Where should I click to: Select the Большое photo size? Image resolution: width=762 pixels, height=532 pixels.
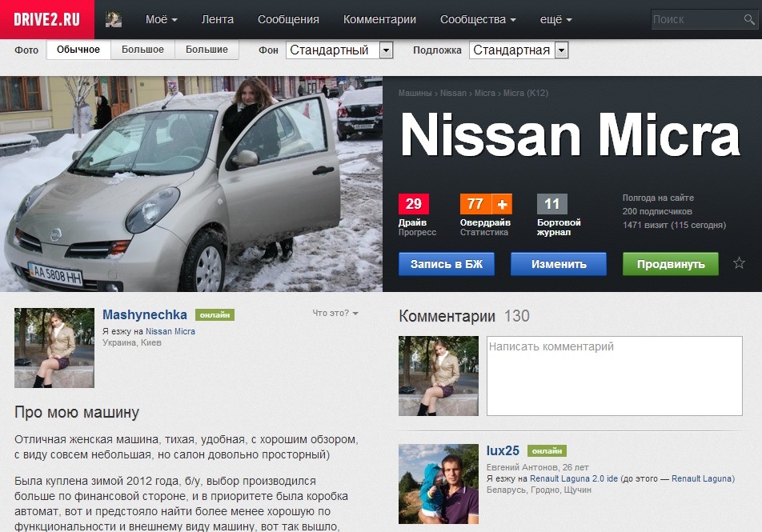point(142,50)
